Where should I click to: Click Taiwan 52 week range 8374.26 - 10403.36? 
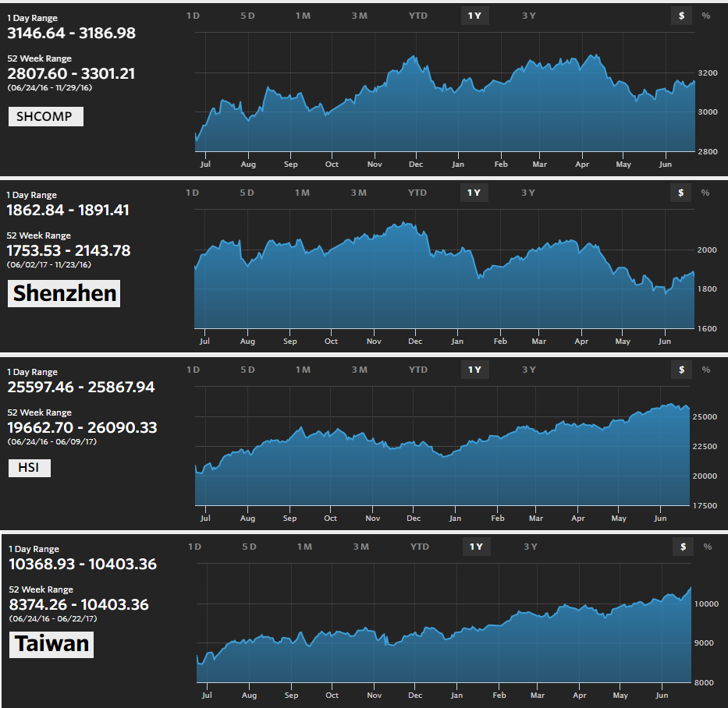(x=79, y=604)
